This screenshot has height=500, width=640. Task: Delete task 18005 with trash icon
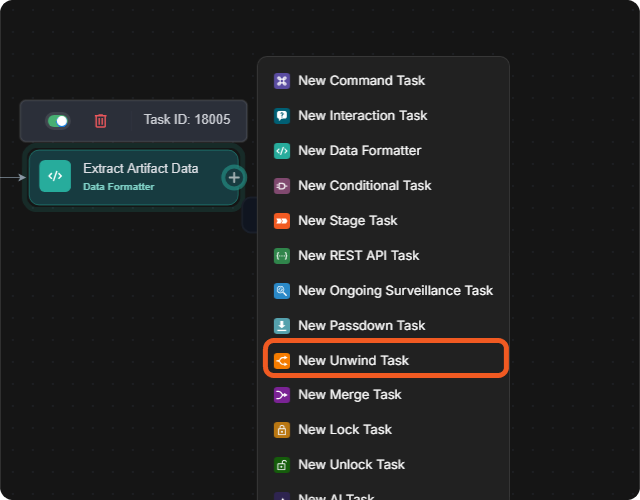tap(100, 121)
